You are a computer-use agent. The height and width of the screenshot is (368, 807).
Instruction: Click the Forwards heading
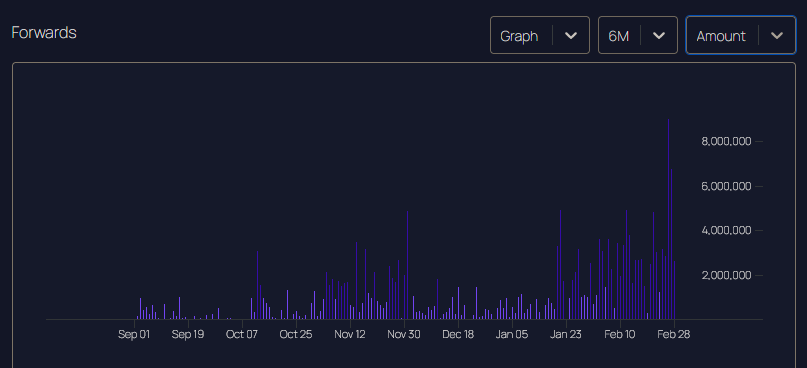point(44,33)
